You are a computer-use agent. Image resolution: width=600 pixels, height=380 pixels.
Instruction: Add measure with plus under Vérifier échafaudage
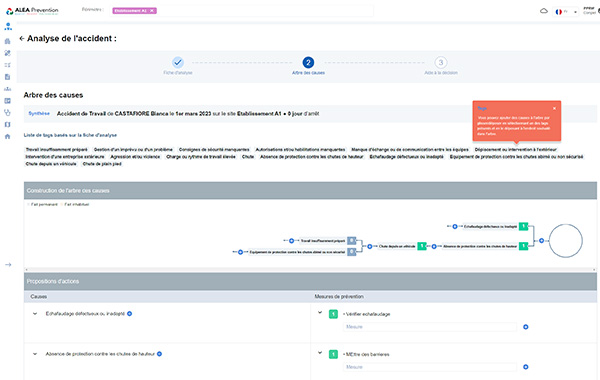pos(525,327)
